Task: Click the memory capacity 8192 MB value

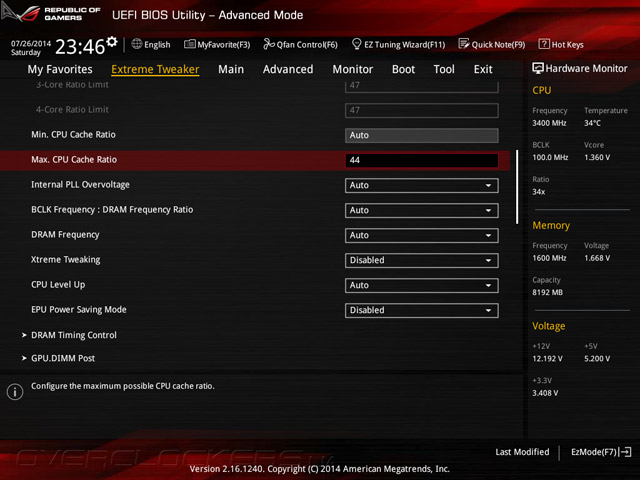Action: (547, 292)
